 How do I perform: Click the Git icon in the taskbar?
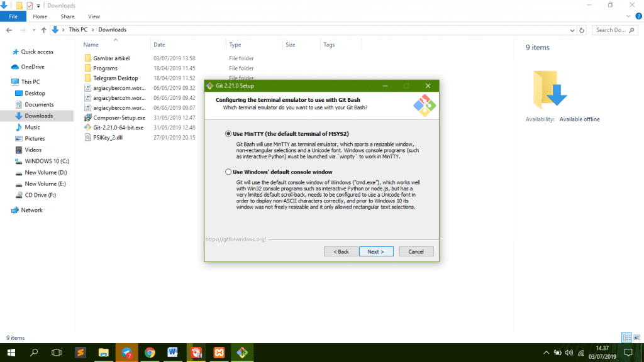[x=241, y=353]
